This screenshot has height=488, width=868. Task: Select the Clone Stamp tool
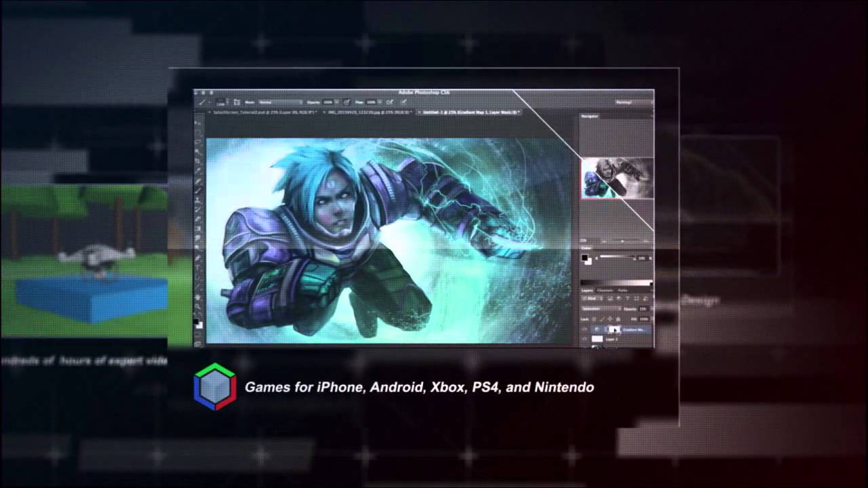click(197, 199)
